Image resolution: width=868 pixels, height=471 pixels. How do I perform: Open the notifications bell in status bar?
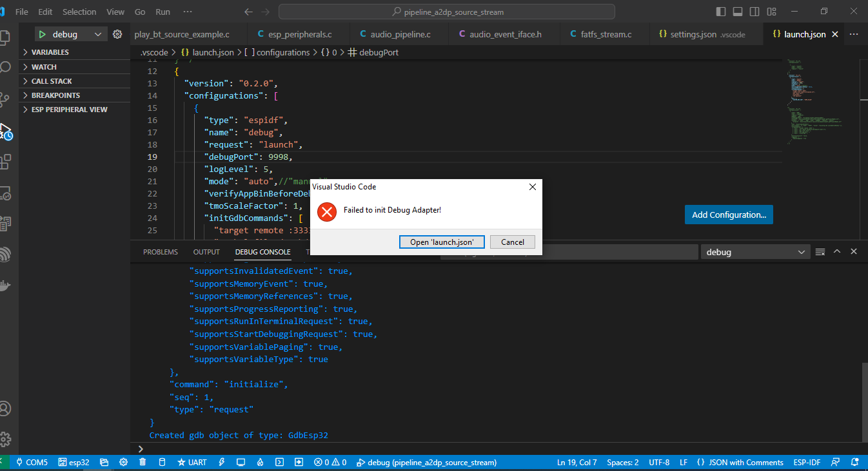[854, 463]
